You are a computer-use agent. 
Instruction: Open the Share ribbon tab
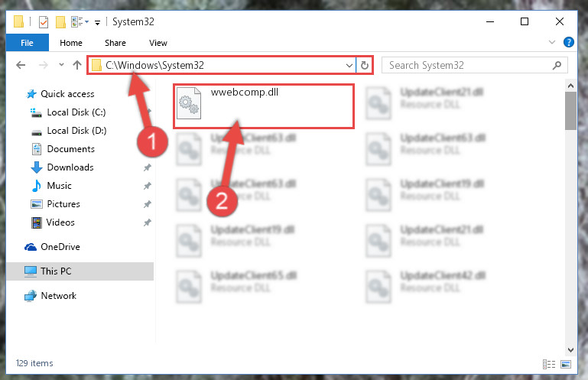click(115, 43)
